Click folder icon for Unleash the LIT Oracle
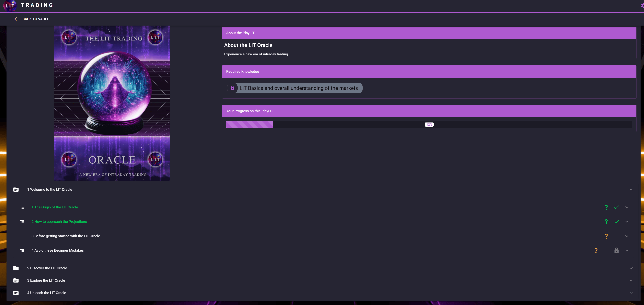Image resolution: width=644 pixels, height=305 pixels. point(16,293)
